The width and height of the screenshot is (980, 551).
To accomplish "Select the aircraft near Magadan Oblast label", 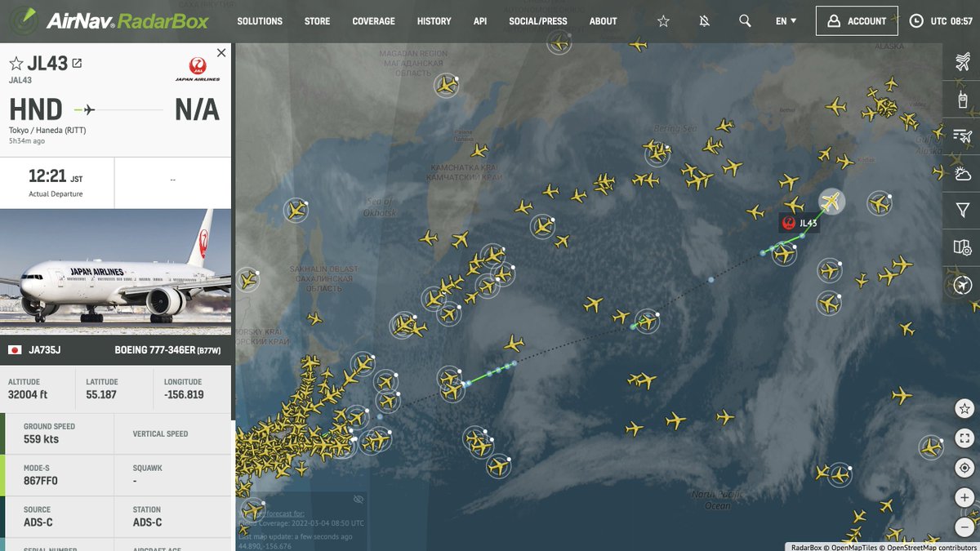I will coord(447,85).
